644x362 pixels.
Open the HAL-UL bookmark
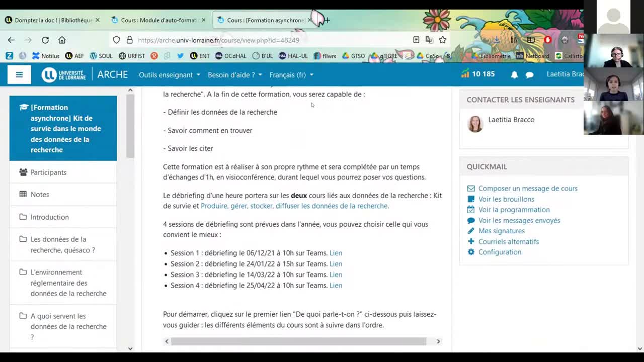[x=293, y=56]
